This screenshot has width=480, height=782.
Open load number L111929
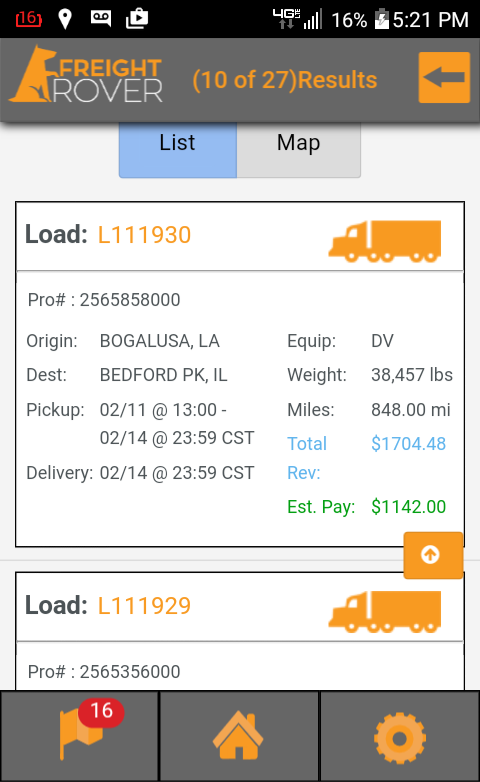144,605
